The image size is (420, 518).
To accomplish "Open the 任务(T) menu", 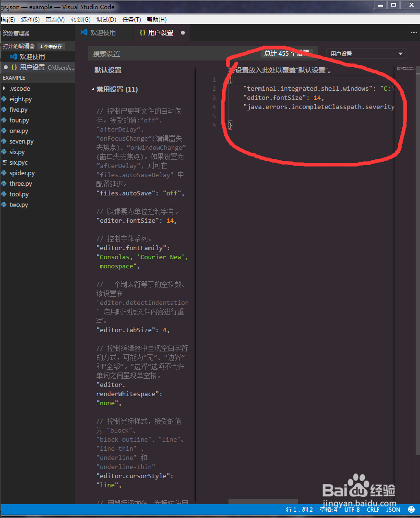I will click(x=132, y=20).
